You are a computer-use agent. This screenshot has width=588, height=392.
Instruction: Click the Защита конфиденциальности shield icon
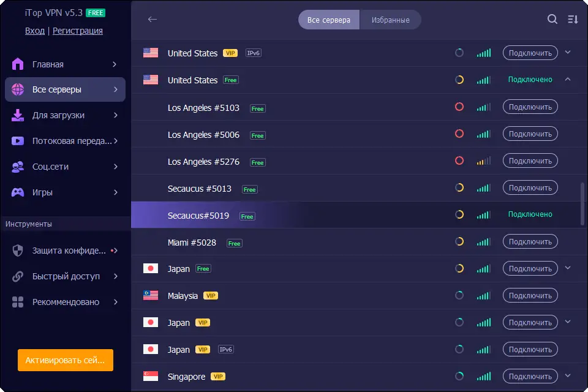(x=18, y=251)
